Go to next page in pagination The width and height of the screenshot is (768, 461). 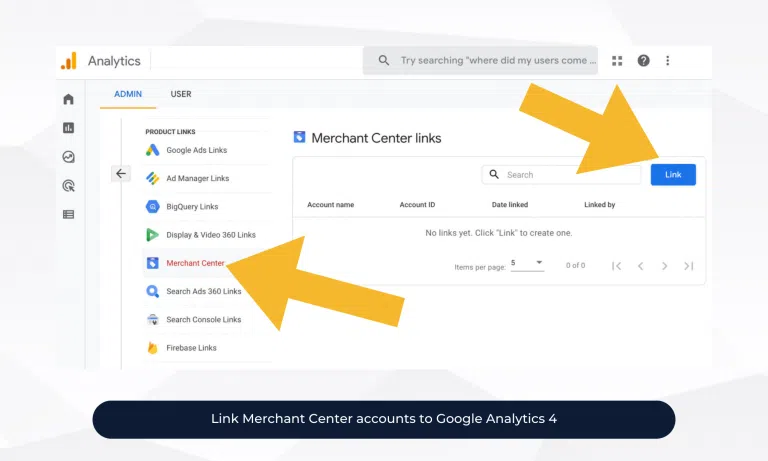pyautogui.click(x=665, y=266)
